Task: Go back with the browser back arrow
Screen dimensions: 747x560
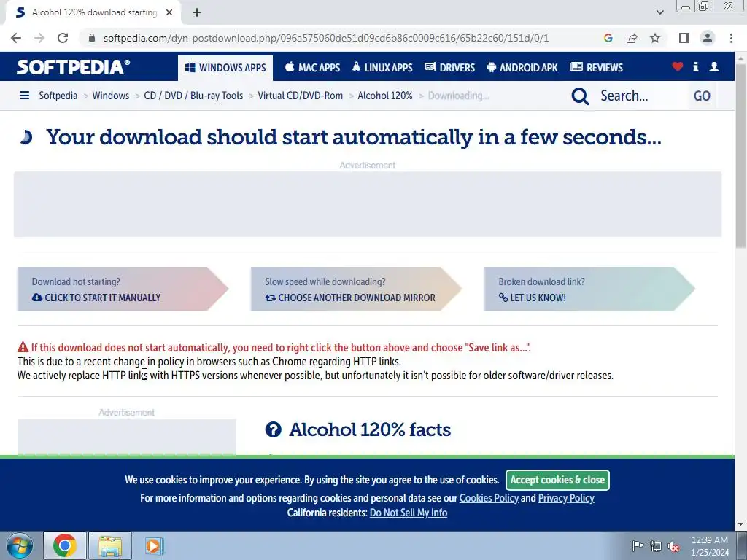Action: pyautogui.click(x=16, y=38)
